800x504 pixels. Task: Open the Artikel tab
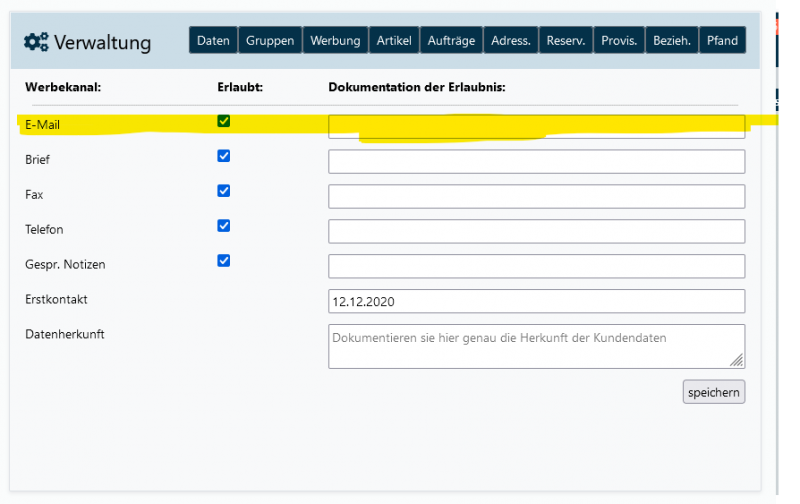click(394, 41)
